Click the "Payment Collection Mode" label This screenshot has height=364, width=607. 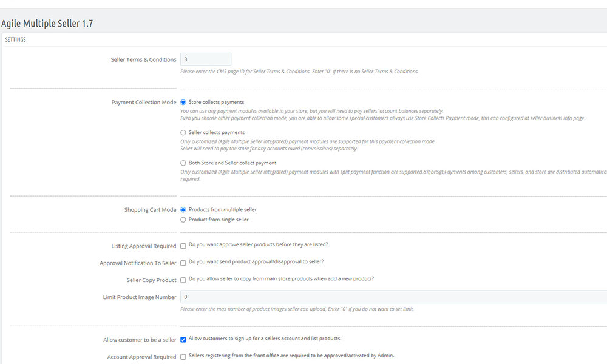(144, 102)
